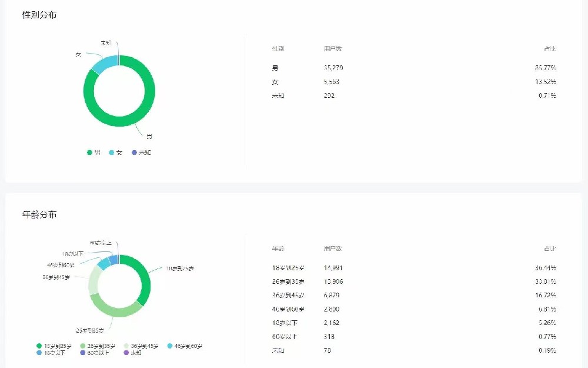This screenshot has width=588, height=368.
Task: Toggle the 36岁到45岁 age legend item
Action: (144, 346)
